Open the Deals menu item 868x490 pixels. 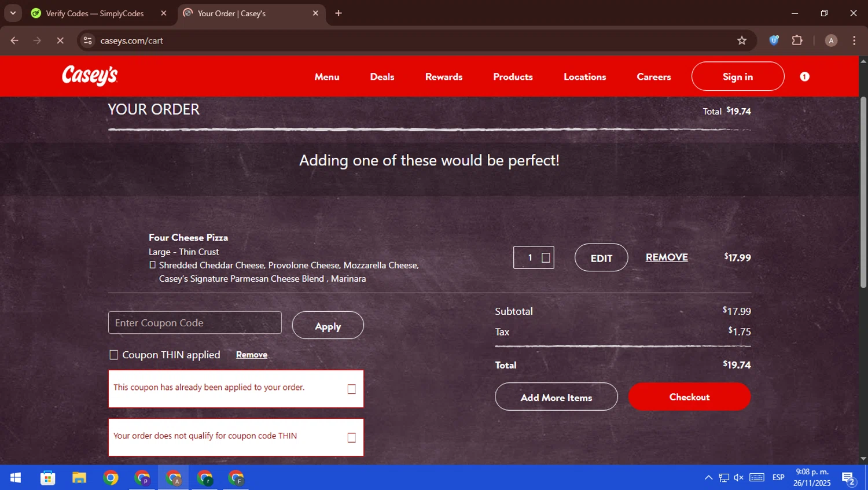pos(382,77)
